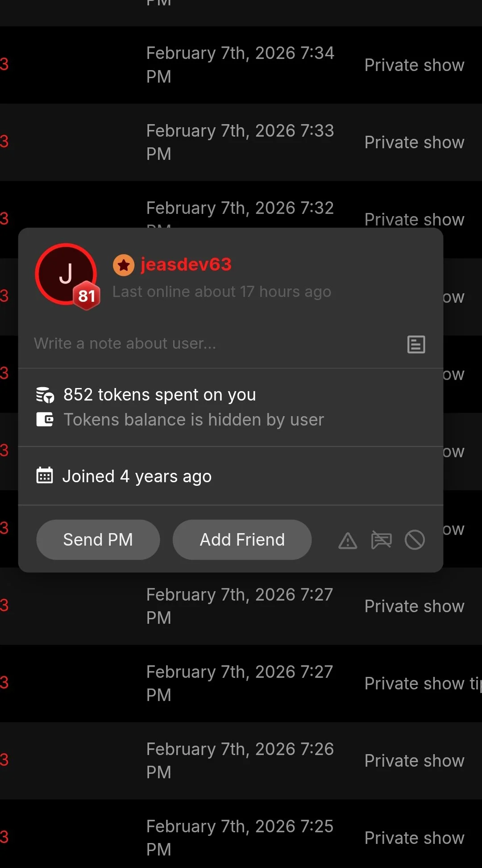The image size is (482, 868).
Task: Click the block user circle icon
Action: tap(415, 540)
